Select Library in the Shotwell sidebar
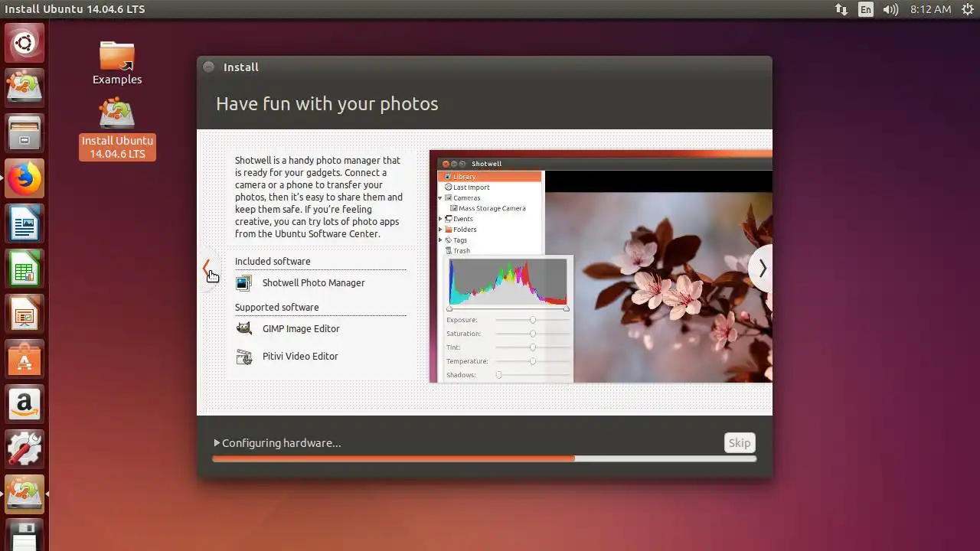The height and width of the screenshot is (551, 980). pyautogui.click(x=490, y=177)
